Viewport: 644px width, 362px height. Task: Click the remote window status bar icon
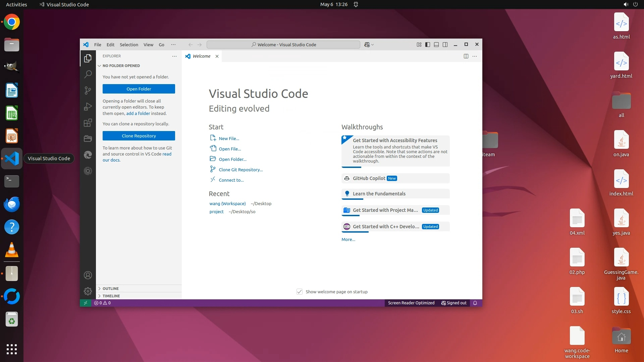pos(86,303)
